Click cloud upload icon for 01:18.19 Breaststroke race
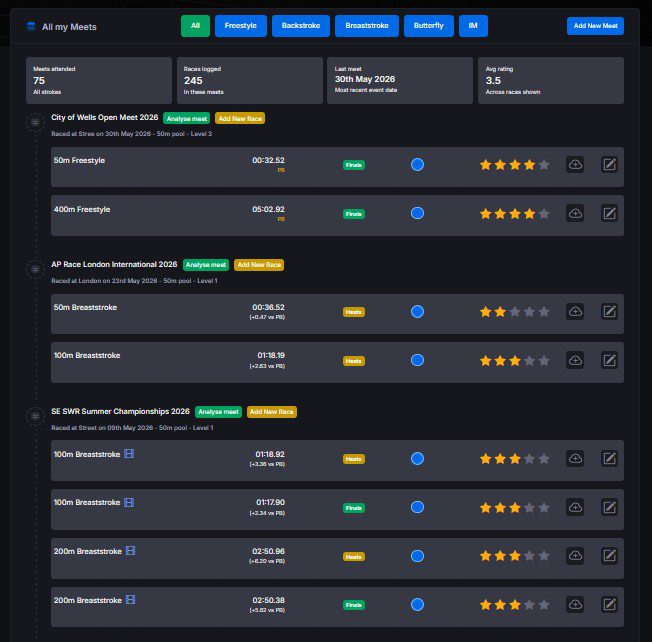 (575, 360)
